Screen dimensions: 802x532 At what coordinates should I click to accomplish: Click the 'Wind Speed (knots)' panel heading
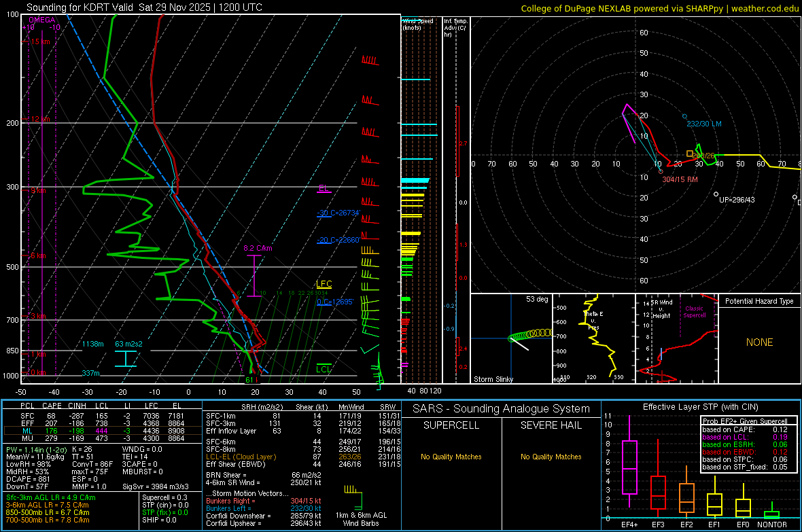click(x=417, y=24)
